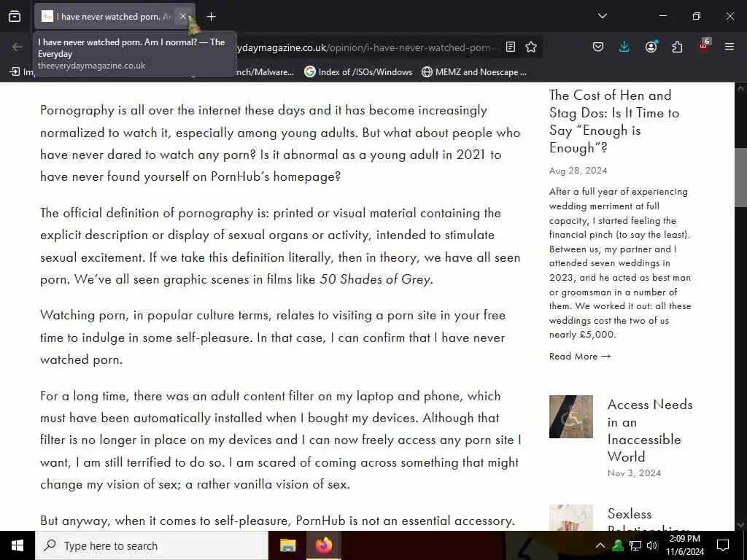Open the volume speaker tray icon
The image size is (747, 560).
pos(652,545)
